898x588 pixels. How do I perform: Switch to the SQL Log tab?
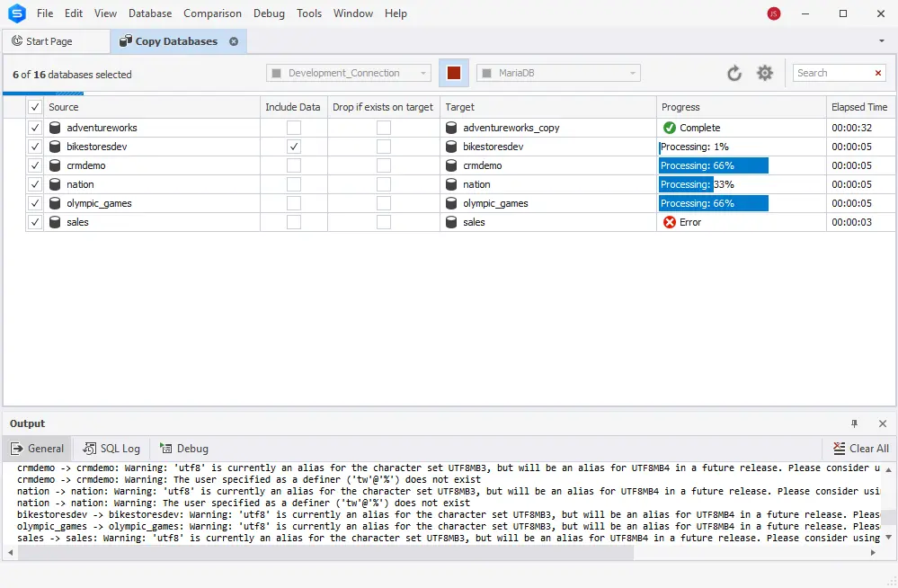111,448
